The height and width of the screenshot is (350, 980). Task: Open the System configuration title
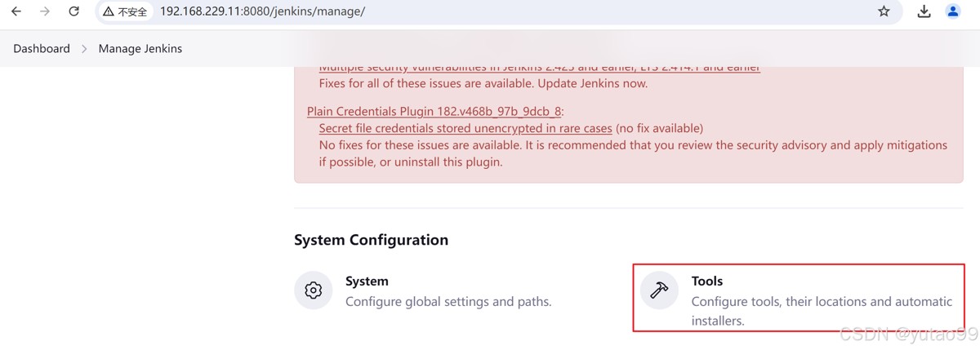(x=367, y=281)
